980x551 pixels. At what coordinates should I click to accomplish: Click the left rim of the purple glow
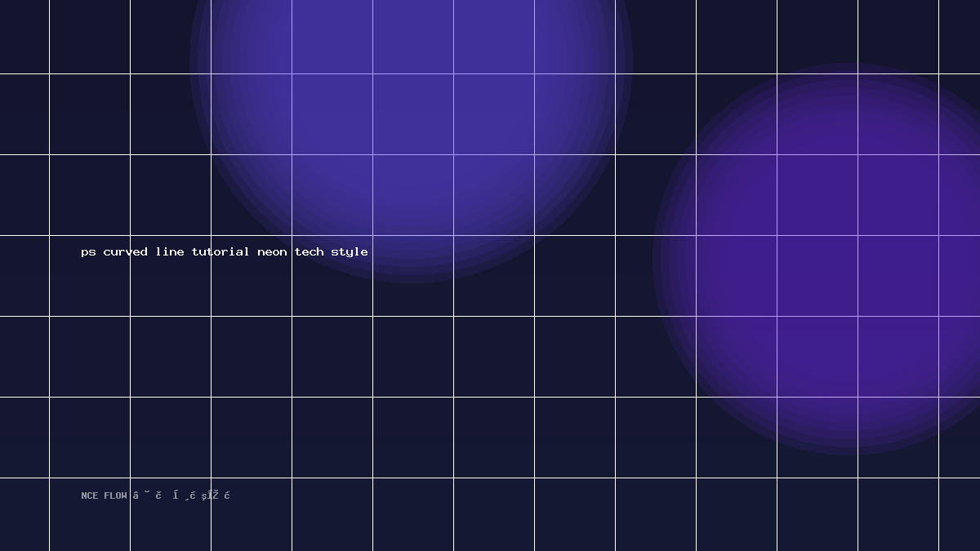click(657, 259)
